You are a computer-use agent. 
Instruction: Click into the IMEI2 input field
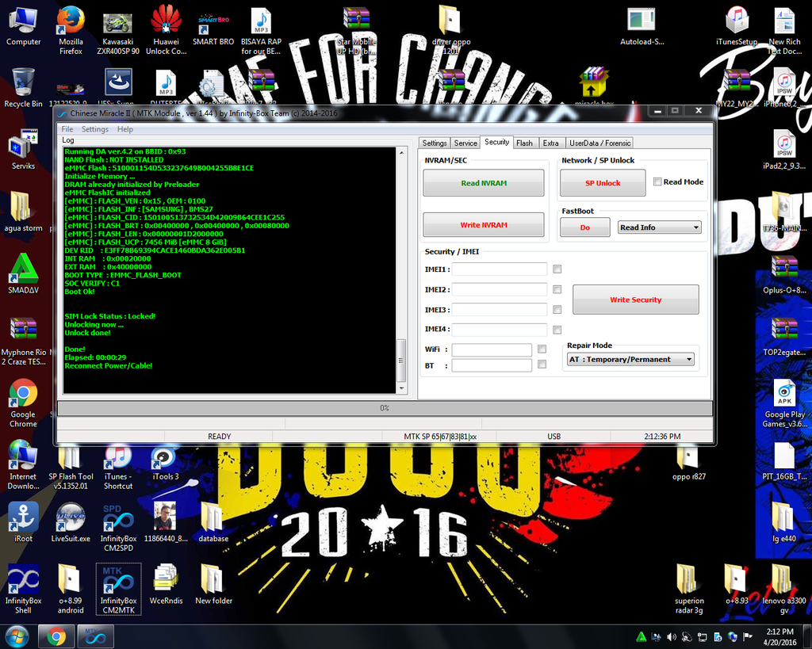tap(499, 290)
